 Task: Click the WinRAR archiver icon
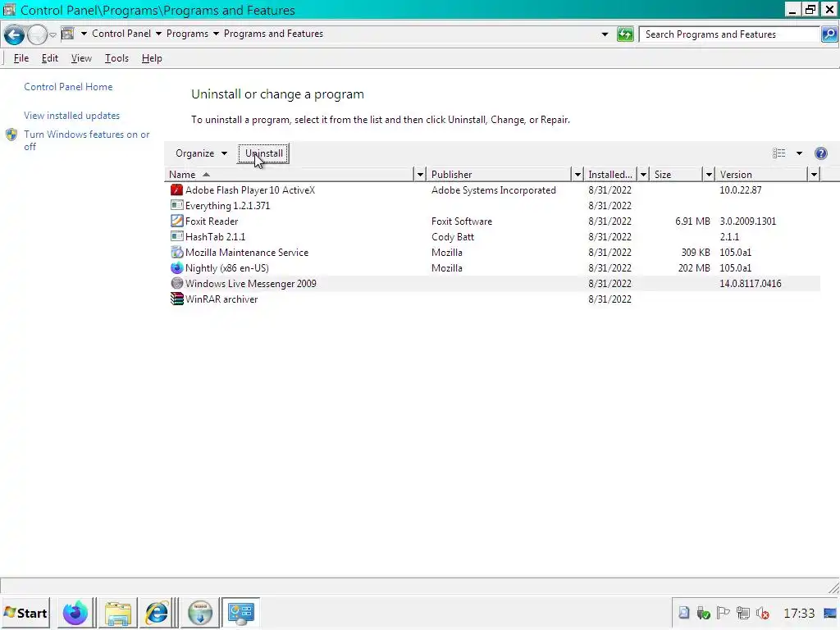176,299
